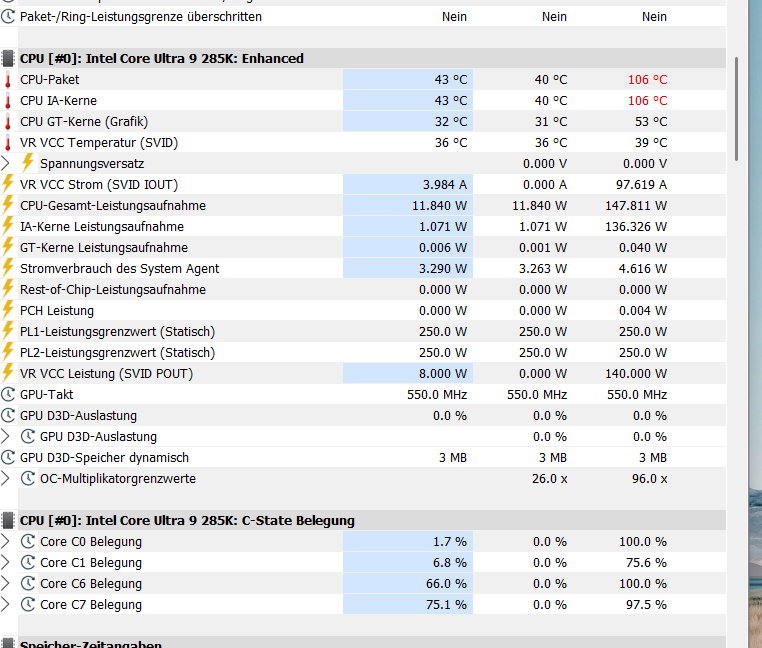Image resolution: width=762 pixels, height=648 pixels.
Task: Click the clock icon beside Core C7 Belegung
Action: pyautogui.click(x=28, y=604)
